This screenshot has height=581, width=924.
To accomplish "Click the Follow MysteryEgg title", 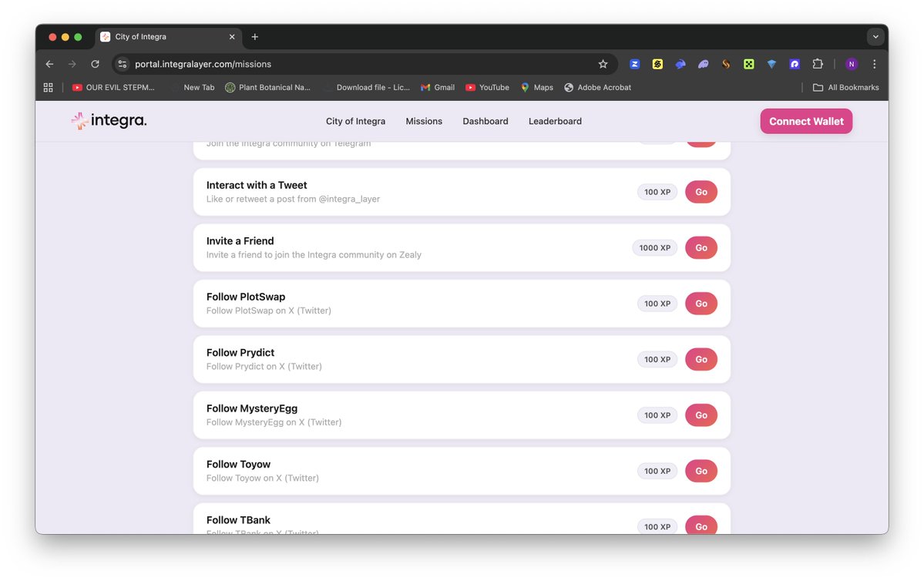I will point(252,408).
